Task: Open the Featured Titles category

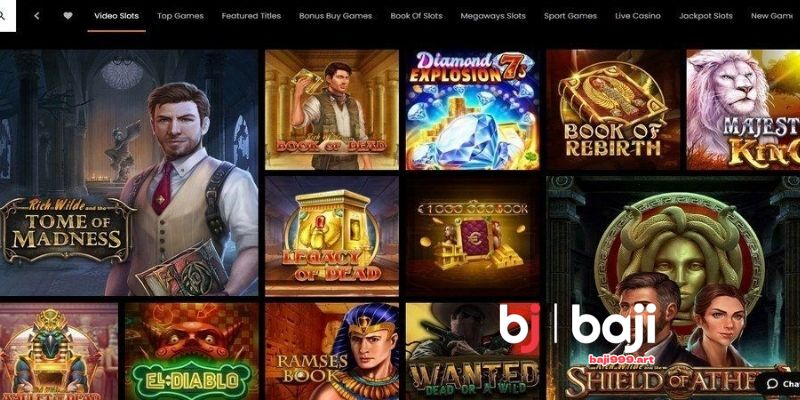Action: click(251, 16)
